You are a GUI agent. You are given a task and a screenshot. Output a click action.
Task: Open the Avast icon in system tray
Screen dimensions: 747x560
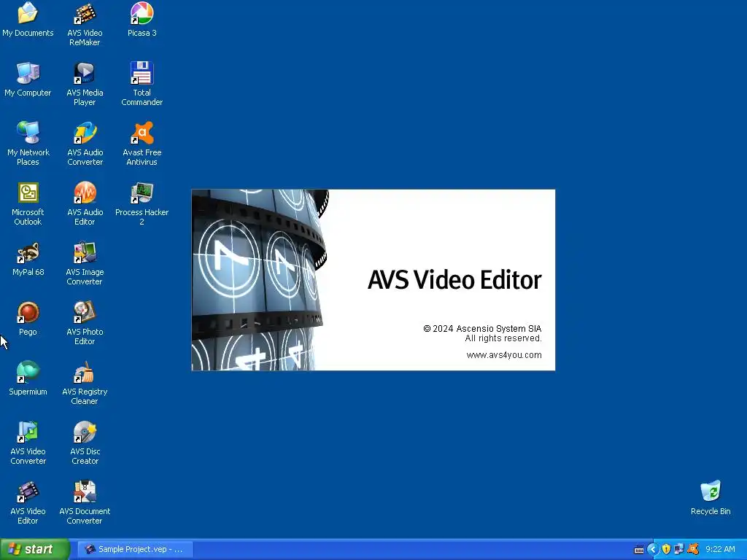tap(693, 550)
